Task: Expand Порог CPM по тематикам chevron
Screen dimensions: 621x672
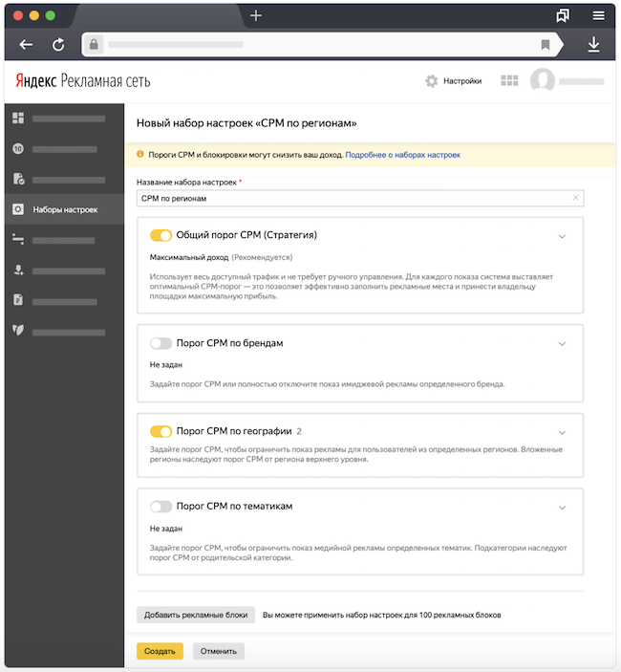Action: coord(562,508)
